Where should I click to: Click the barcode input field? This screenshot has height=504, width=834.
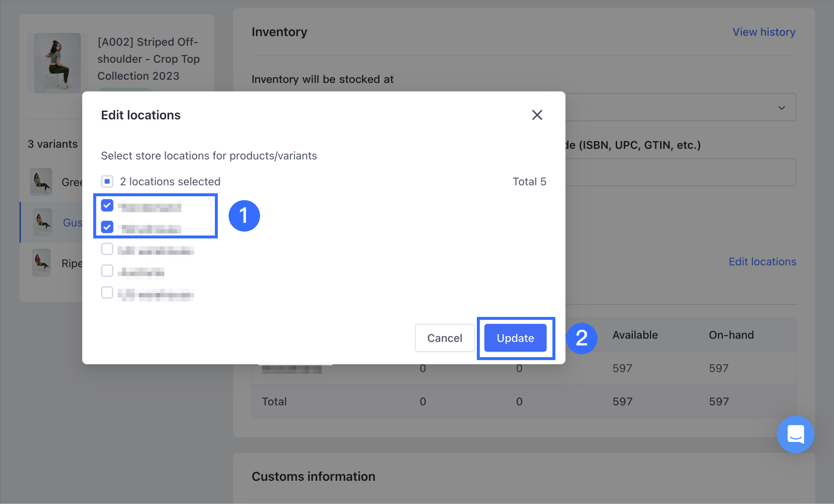[680, 172]
